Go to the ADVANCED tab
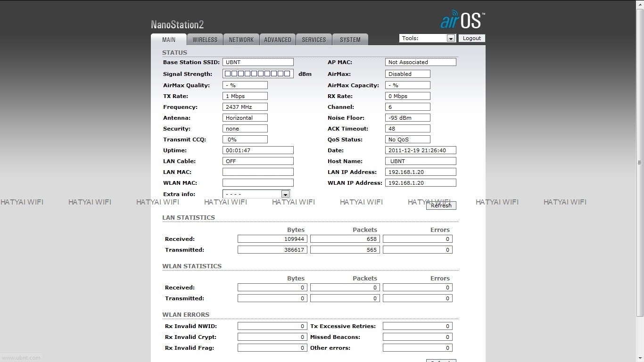The height and width of the screenshot is (362, 644). point(278,40)
